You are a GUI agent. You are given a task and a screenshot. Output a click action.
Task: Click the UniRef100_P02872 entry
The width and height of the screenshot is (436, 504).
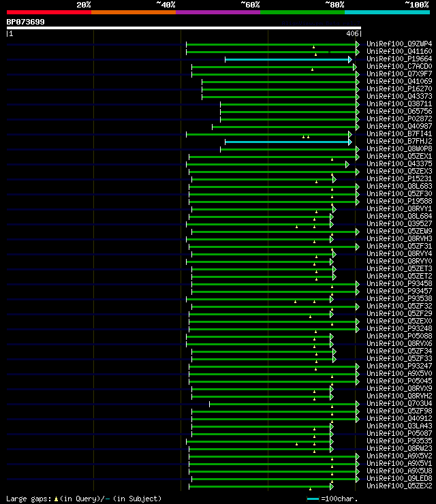pos(399,119)
